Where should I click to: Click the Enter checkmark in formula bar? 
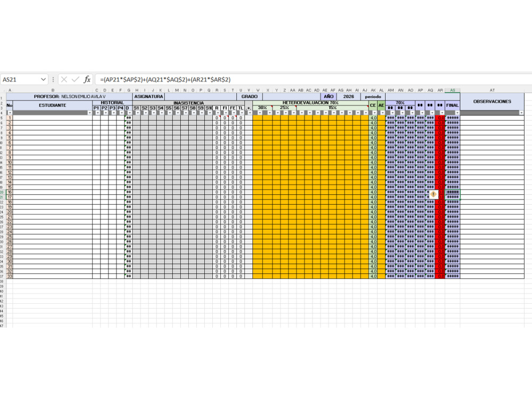(76, 79)
